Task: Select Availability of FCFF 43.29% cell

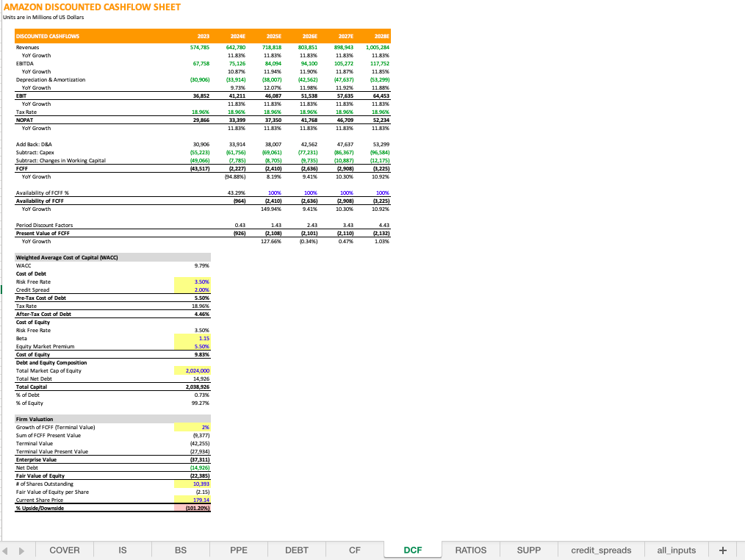Action: tap(237, 193)
